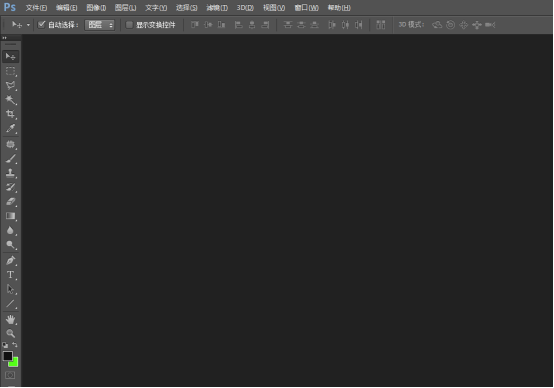
Task: Expand the toolbox double-arrow collapse control
Action: 5,37
